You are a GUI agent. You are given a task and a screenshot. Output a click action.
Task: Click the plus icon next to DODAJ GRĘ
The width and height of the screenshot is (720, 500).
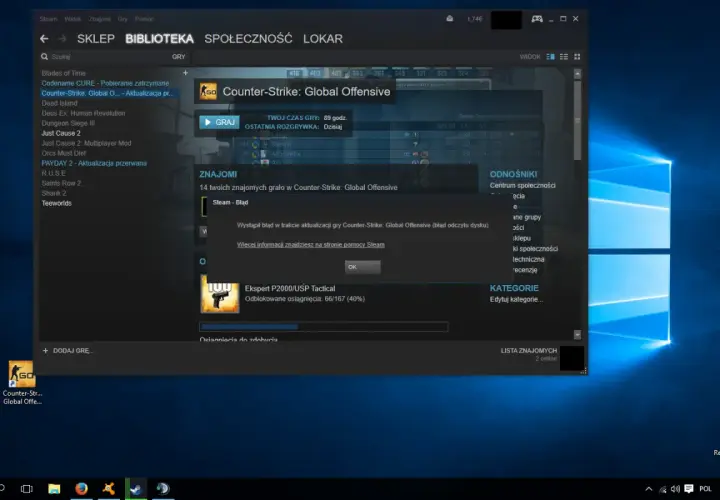pyautogui.click(x=45, y=351)
